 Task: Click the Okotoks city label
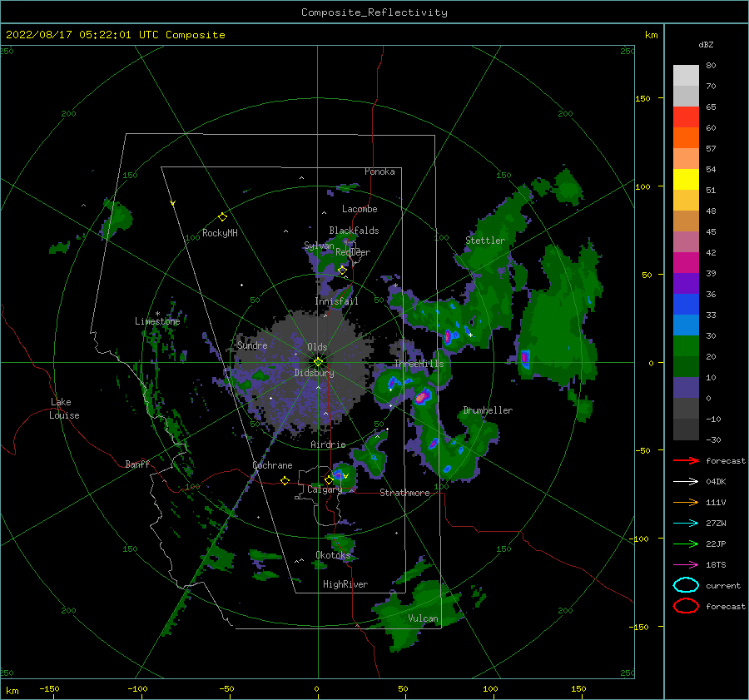pos(333,554)
